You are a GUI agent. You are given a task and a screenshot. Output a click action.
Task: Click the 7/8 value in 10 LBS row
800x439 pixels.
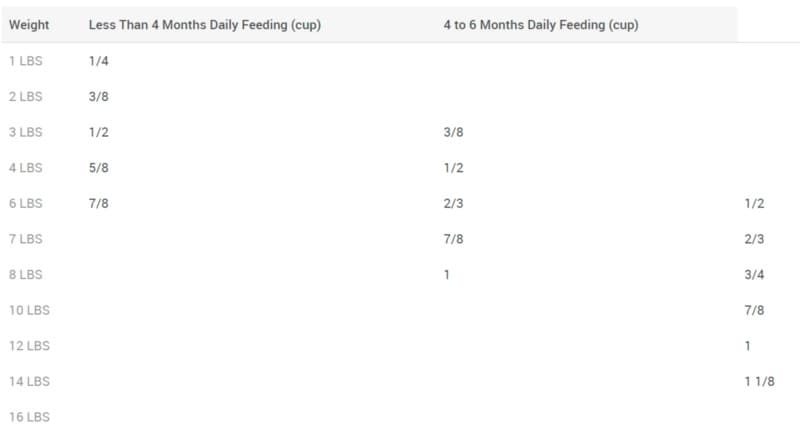click(x=754, y=310)
